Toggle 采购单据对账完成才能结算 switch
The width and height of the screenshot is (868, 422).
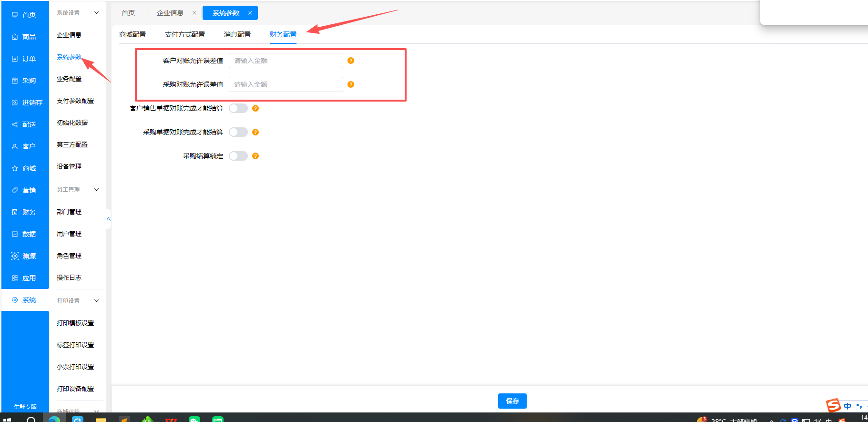238,132
